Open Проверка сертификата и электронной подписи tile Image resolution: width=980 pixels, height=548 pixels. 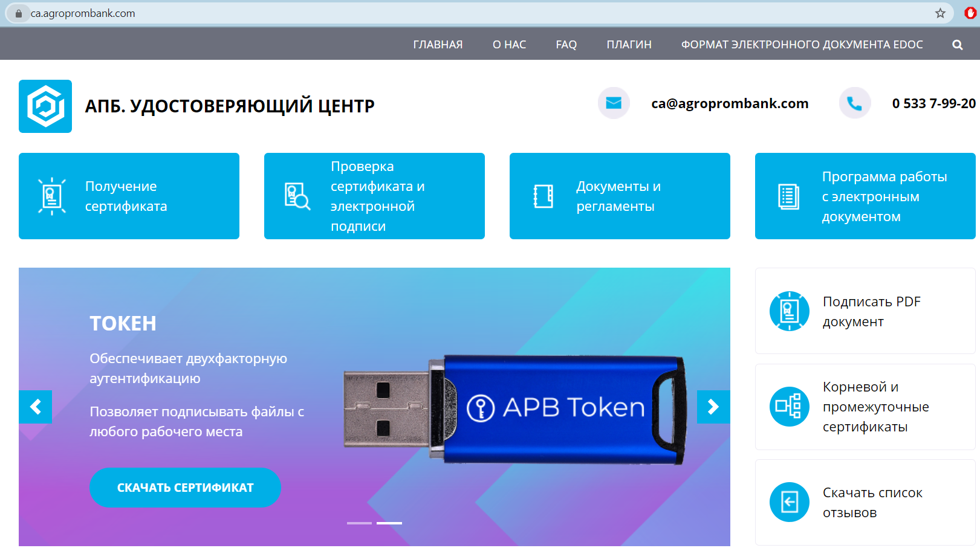[x=374, y=196]
